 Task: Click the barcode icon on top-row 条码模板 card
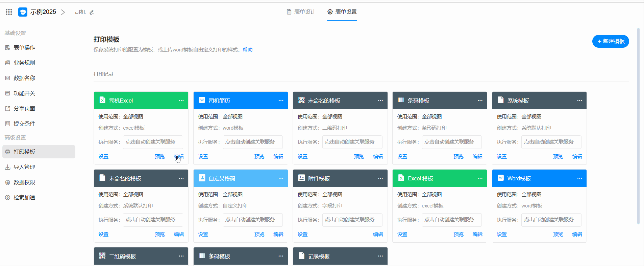[x=401, y=100]
